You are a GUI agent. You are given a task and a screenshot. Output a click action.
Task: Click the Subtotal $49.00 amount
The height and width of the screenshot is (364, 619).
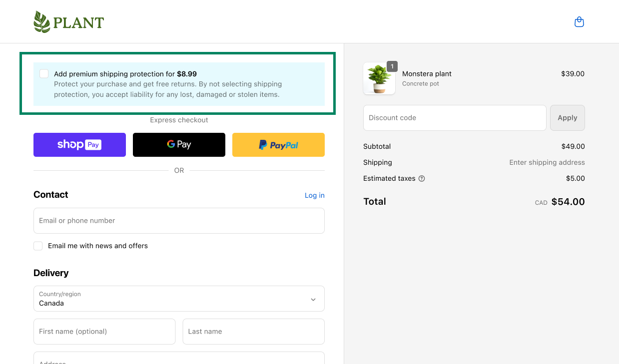(573, 146)
